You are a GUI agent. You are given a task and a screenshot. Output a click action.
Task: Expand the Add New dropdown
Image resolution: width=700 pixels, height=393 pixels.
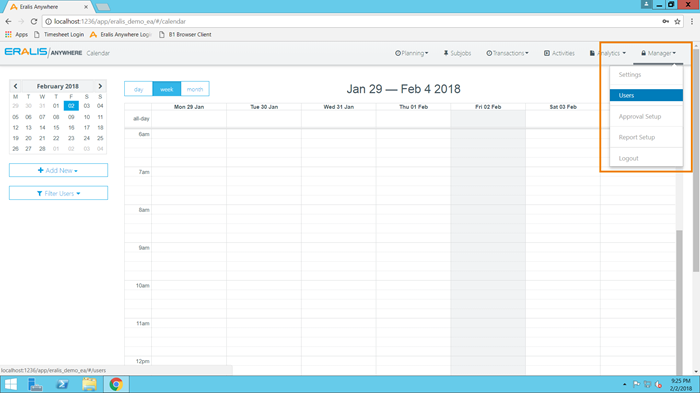coord(58,170)
